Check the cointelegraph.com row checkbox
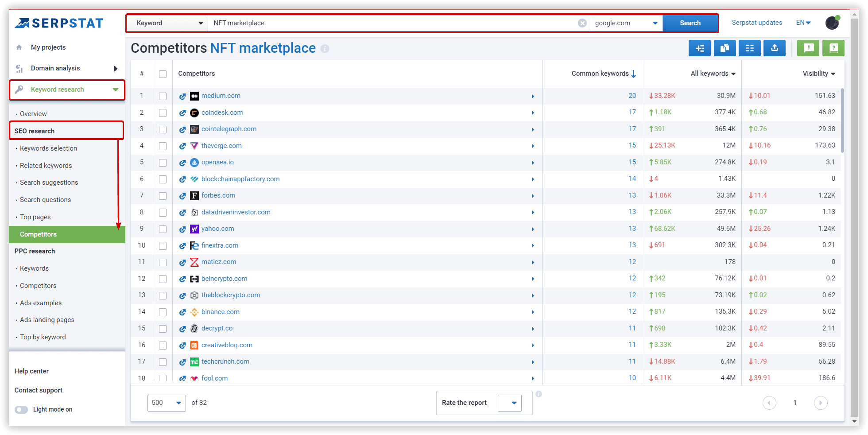 pyautogui.click(x=163, y=129)
